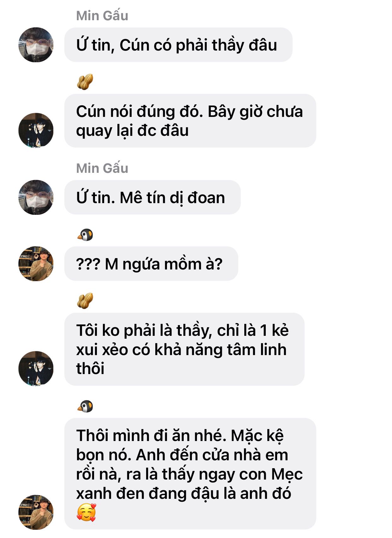Open 'Min Gấu' name above 'Mê tín dị đoan'
This screenshot has width=392, height=538.
pos(102,168)
